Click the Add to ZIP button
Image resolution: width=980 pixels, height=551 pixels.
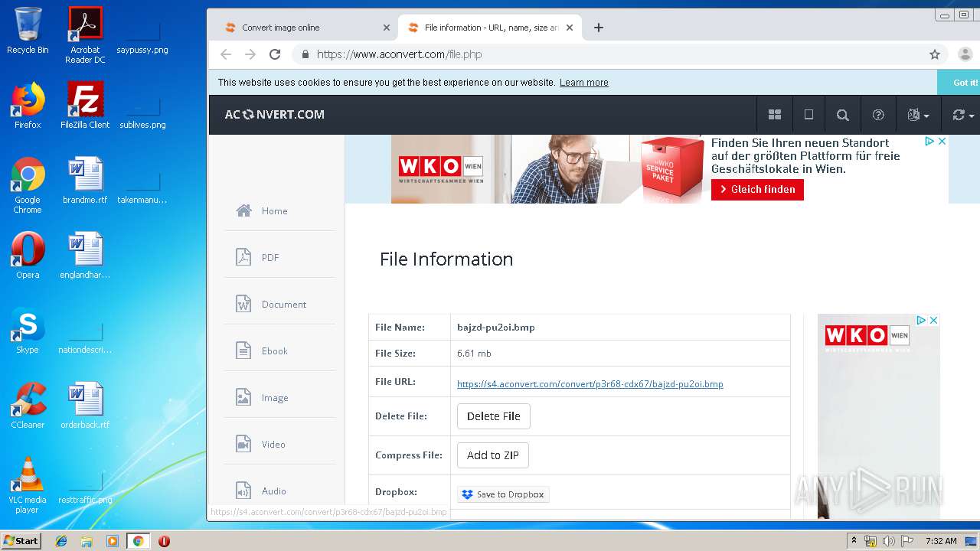493,455
